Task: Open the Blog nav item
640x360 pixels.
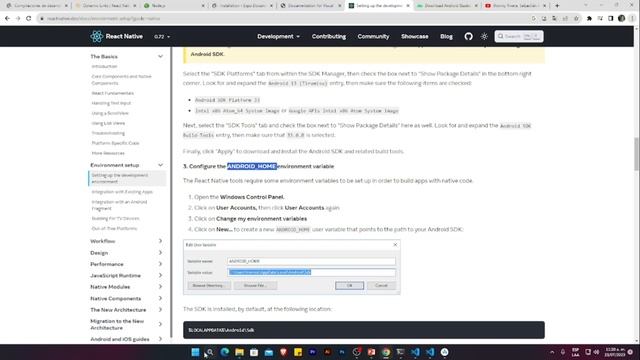Action: click(446, 36)
